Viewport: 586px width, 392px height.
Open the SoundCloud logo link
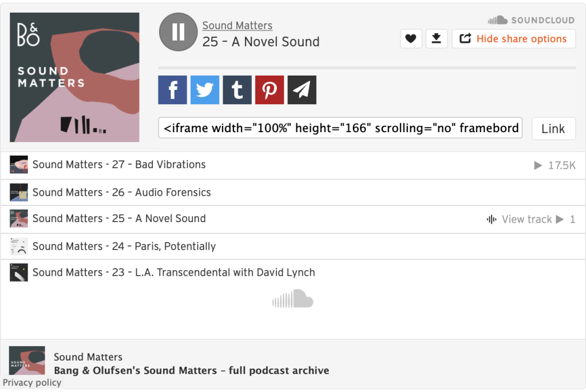coord(531,20)
